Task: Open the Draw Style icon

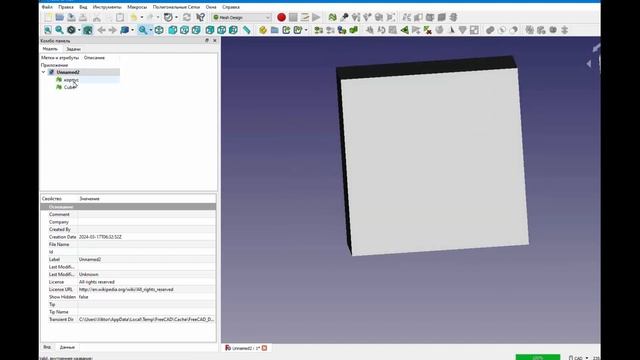Action: coord(71,30)
